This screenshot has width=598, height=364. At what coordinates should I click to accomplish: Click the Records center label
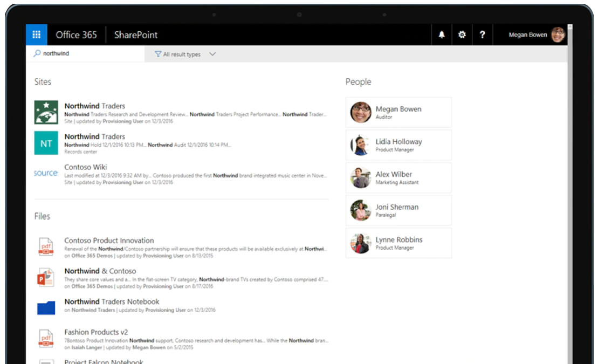pyautogui.click(x=80, y=152)
